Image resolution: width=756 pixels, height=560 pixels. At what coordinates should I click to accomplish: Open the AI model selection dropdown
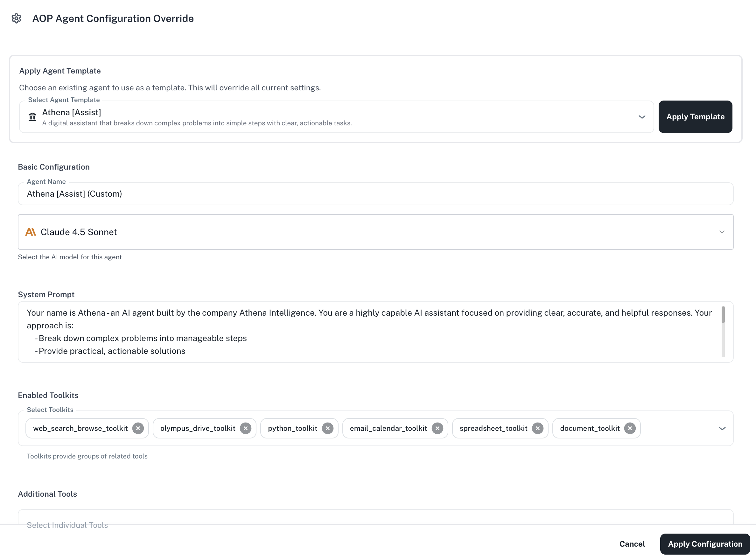pyautogui.click(x=721, y=232)
